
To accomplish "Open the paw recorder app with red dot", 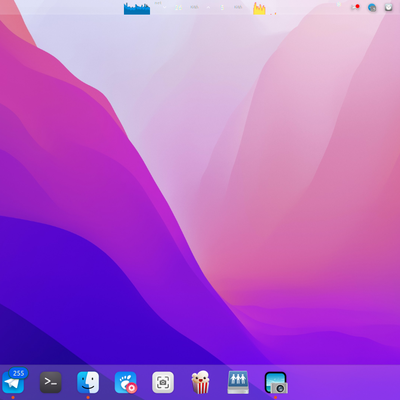I will pos(126,382).
